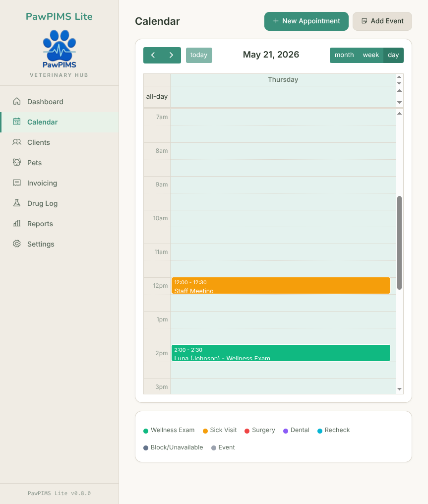Screen dimensions: 428x504
Task: Click the blue Recheck legend dot
Action: pos(320,431)
